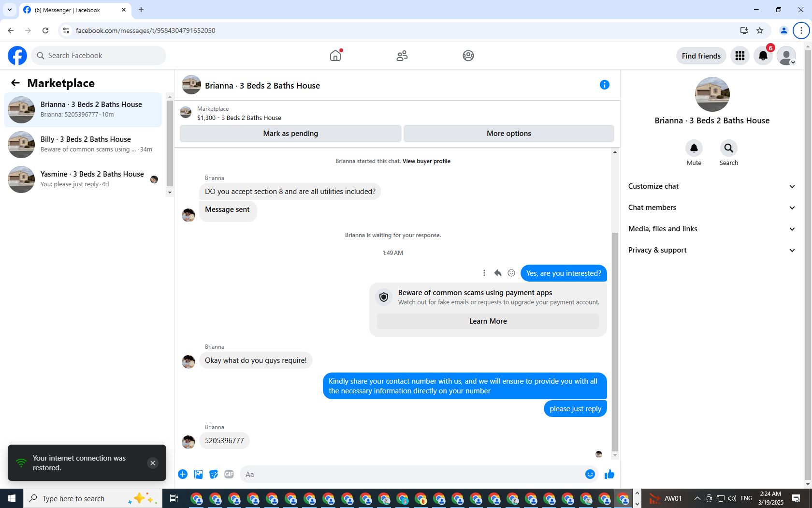The width and height of the screenshot is (812, 508).
Task: Open the account profile menu
Action: coord(786,56)
